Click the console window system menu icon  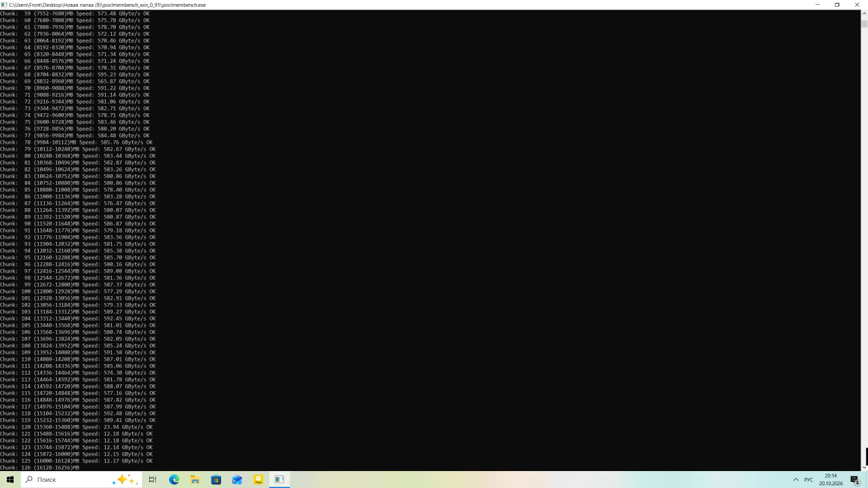4,5
